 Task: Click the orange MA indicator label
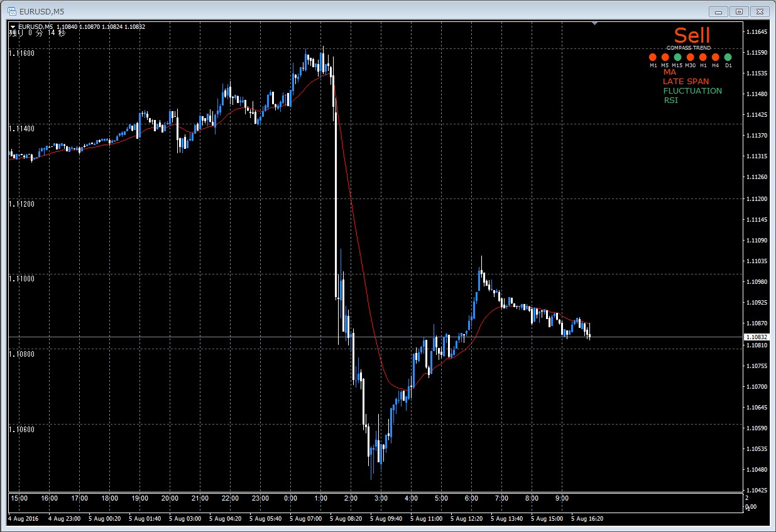click(669, 72)
